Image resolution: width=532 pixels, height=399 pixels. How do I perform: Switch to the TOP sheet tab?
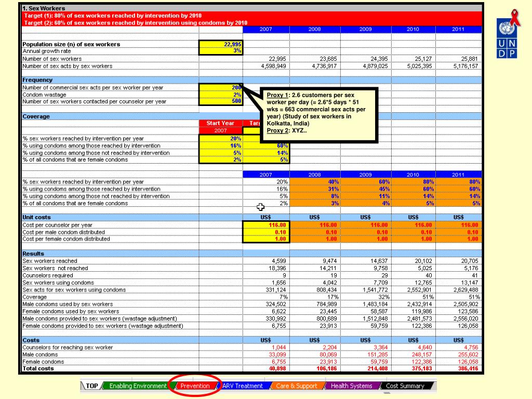pos(91,386)
